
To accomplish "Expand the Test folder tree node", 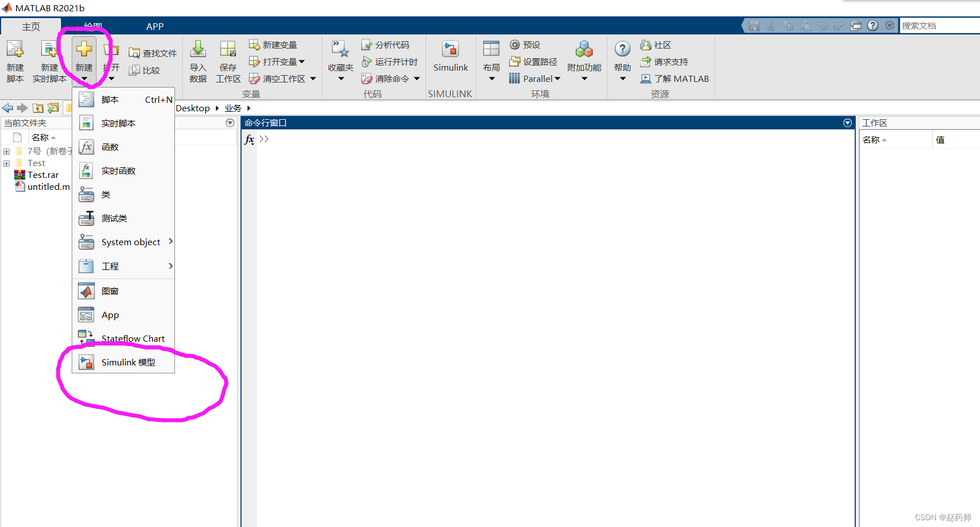I will pos(6,163).
